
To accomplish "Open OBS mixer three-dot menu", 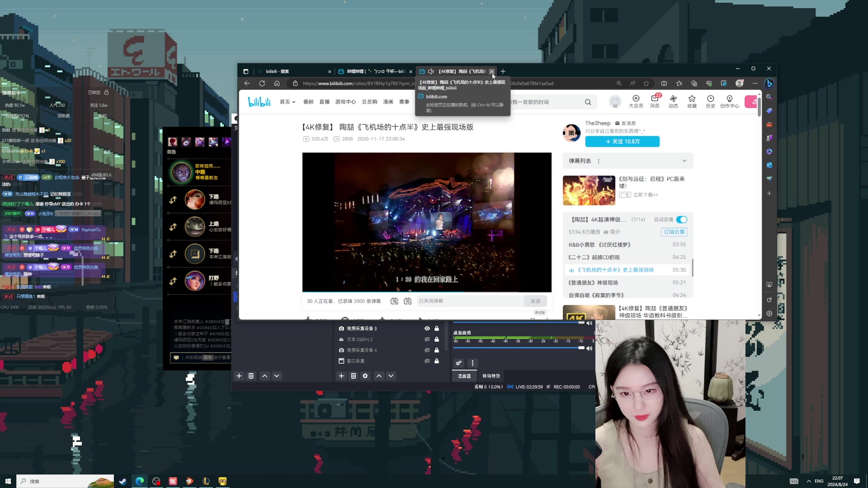I will click(472, 363).
